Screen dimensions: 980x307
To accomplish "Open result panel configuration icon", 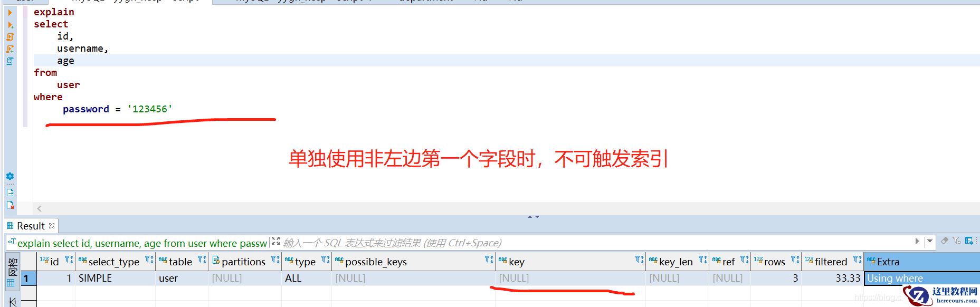I will pyautogui.click(x=969, y=241).
